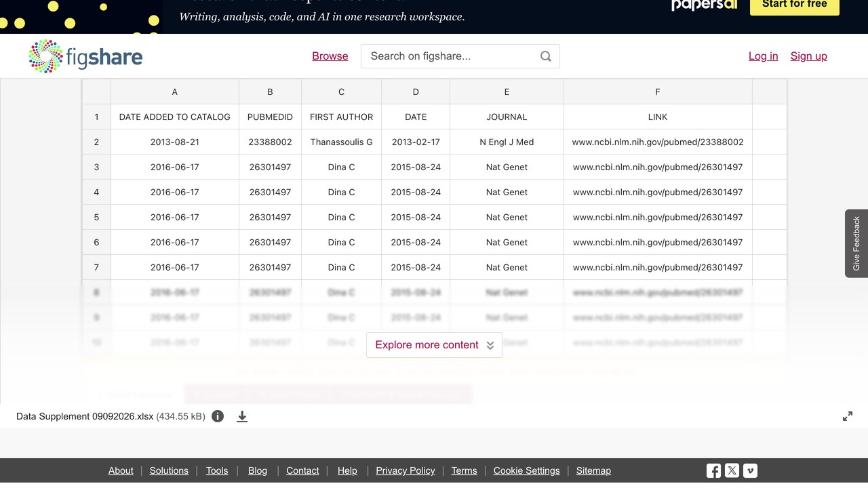This screenshot has height=488, width=868.
Task: Select the N Engl J Med cell
Action: (507, 142)
